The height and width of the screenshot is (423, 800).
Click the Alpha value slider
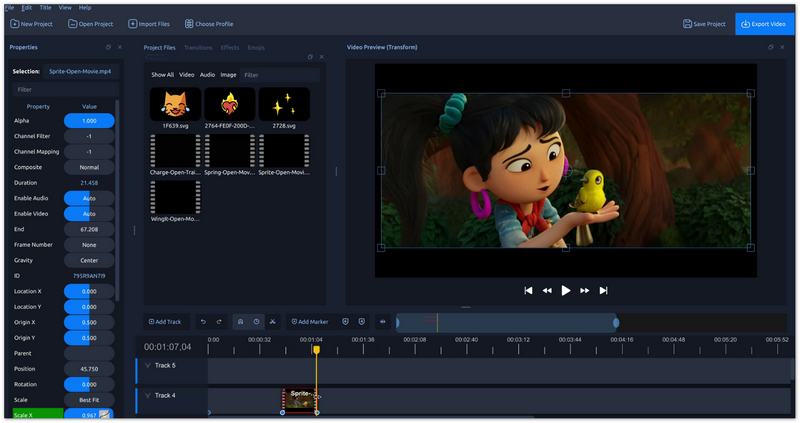(x=89, y=121)
